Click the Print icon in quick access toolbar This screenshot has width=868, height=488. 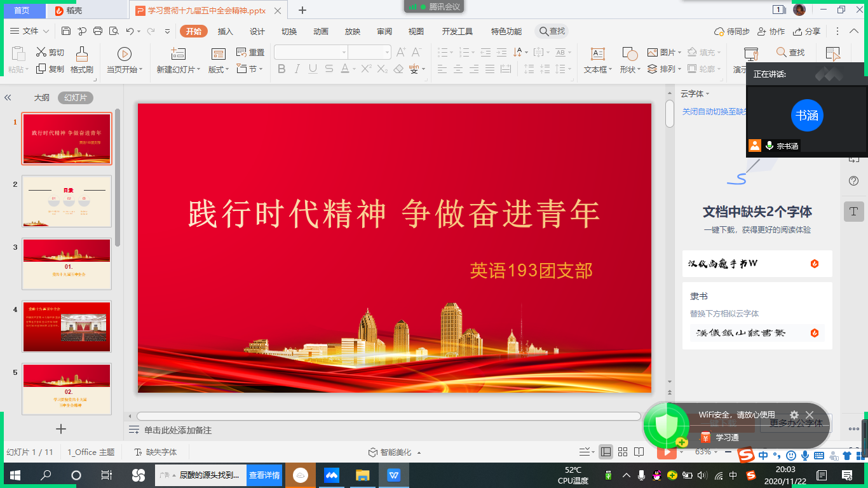97,31
